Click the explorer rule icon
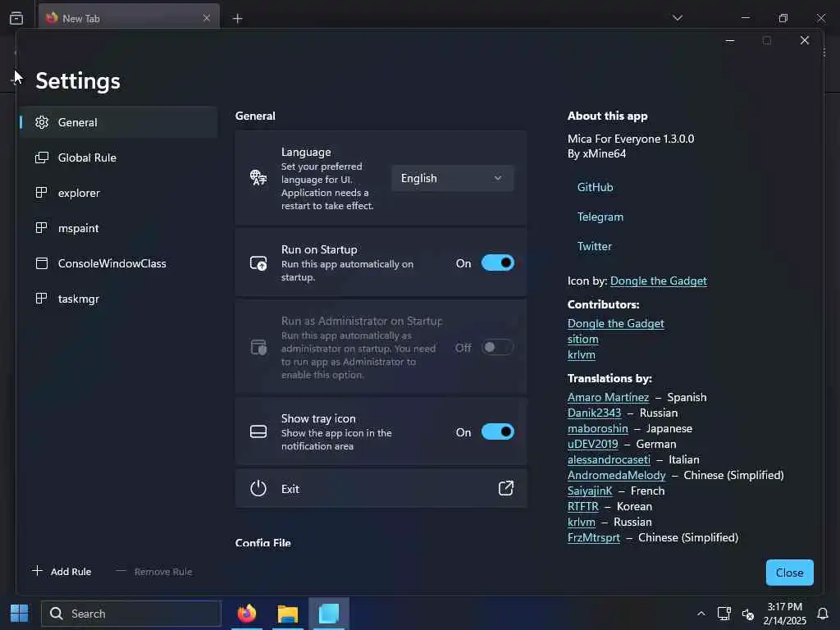Viewport: 840px width, 630px height. [41, 192]
